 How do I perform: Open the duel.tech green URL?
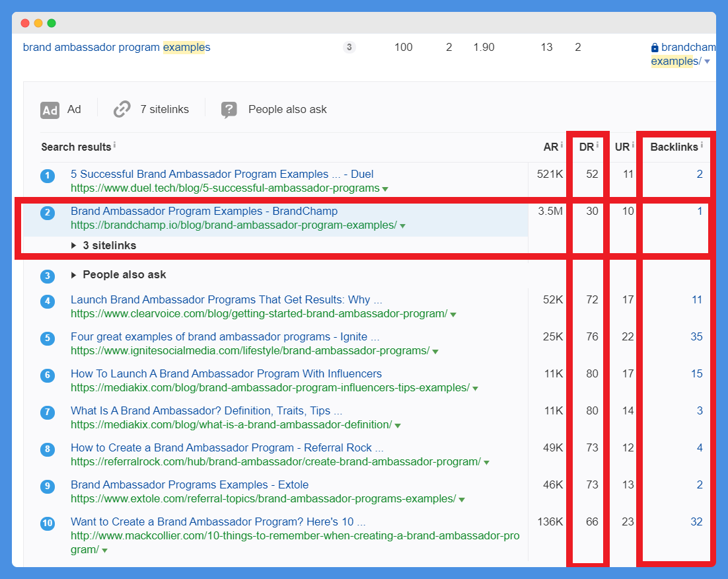225,188
